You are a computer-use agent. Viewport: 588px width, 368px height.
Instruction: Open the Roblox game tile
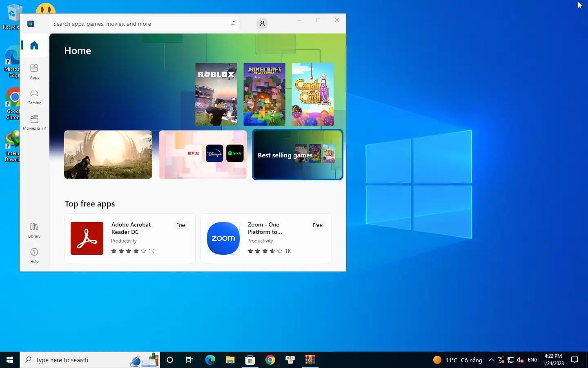pyautogui.click(x=216, y=94)
